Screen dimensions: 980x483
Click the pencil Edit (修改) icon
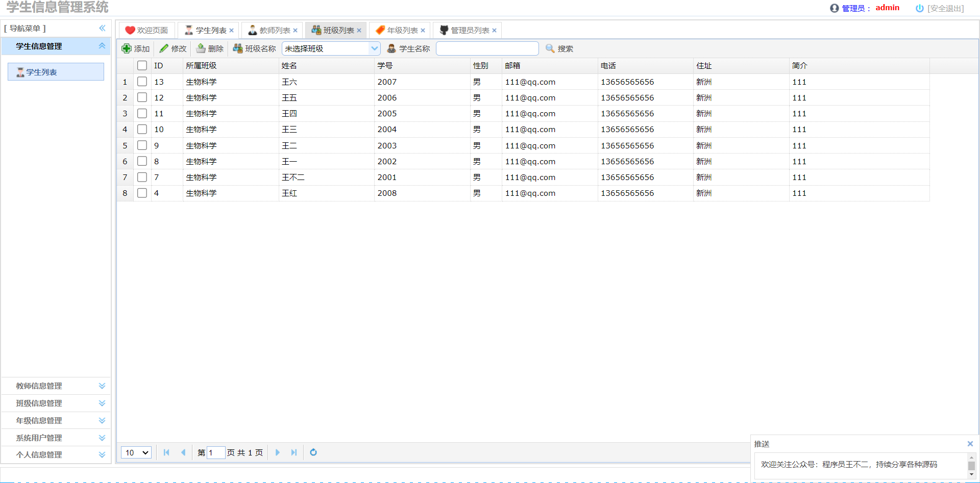pyautogui.click(x=164, y=48)
